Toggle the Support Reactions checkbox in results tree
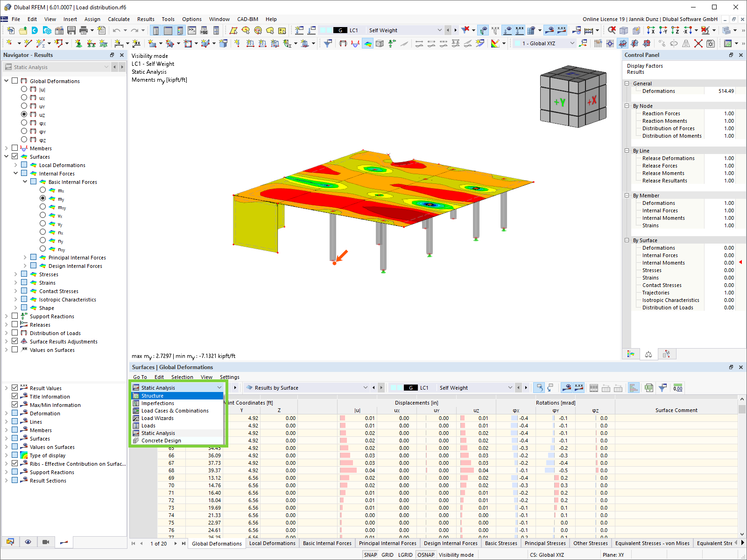Image resolution: width=747 pixels, height=560 pixels. point(14,316)
